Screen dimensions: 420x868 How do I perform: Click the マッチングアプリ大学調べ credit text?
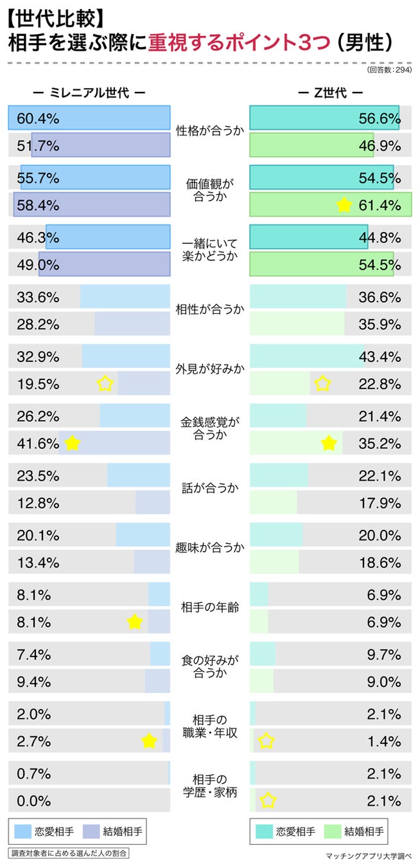pos(368,856)
